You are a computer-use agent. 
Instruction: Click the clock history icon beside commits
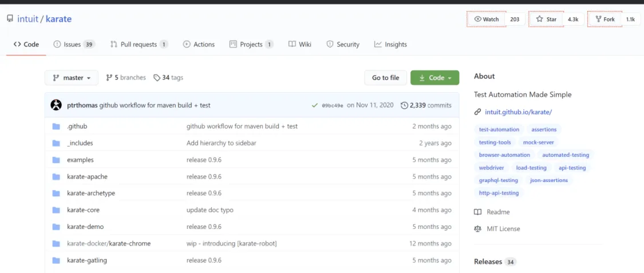pos(404,105)
